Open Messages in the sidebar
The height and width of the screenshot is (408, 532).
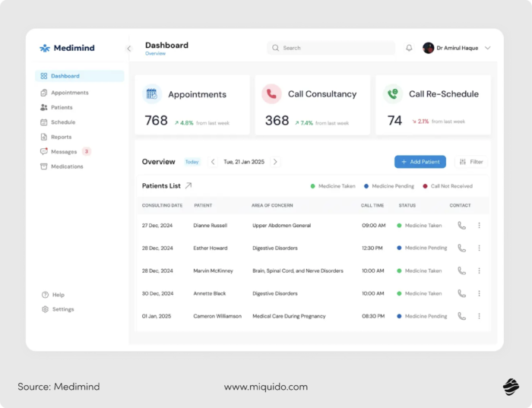[64, 152]
